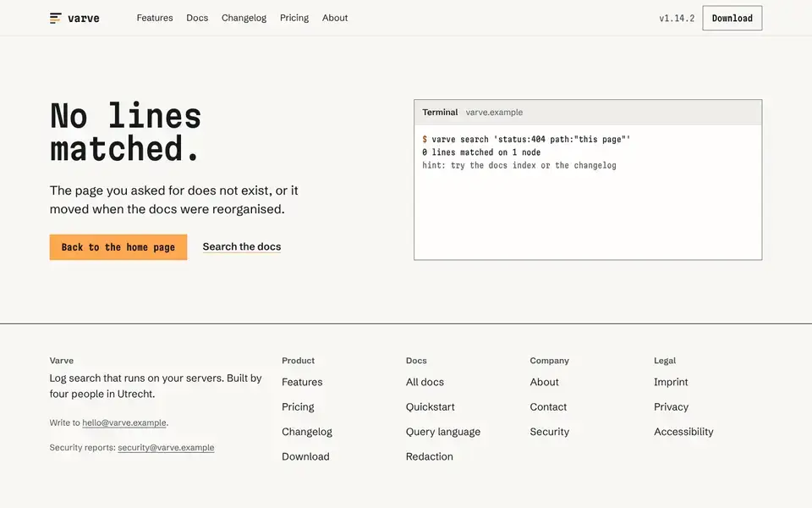Screen dimensions: 812x508
Task: Open Features in footer Product column
Action: coord(302,382)
